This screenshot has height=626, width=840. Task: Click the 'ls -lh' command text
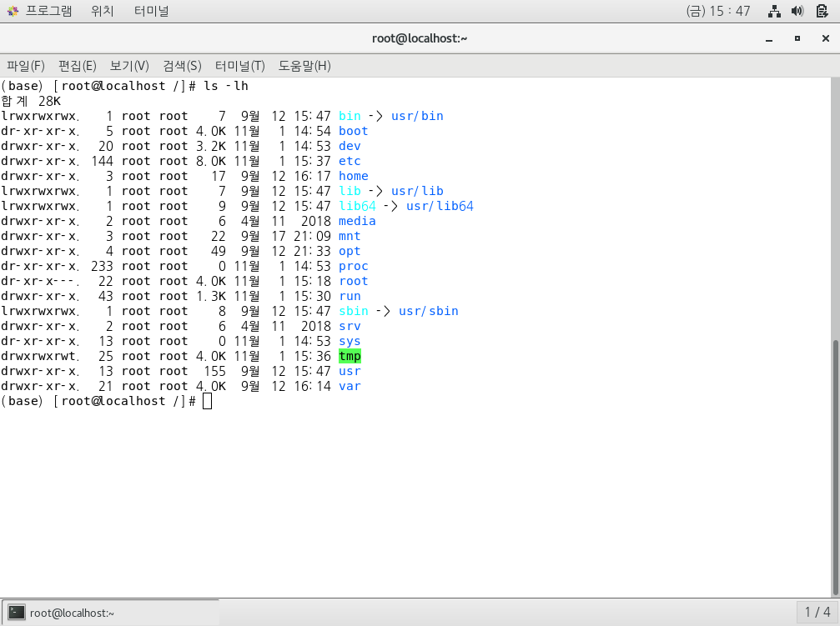[x=226, y=86]
